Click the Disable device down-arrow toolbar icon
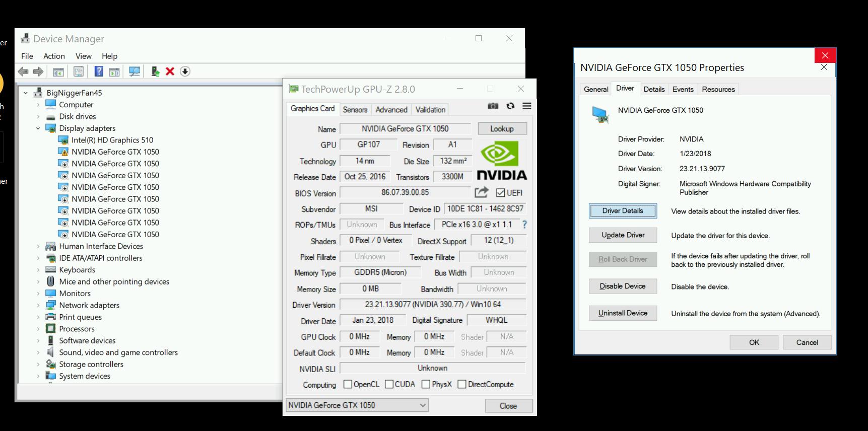868x431 pixels. click(x=185, y=71)
